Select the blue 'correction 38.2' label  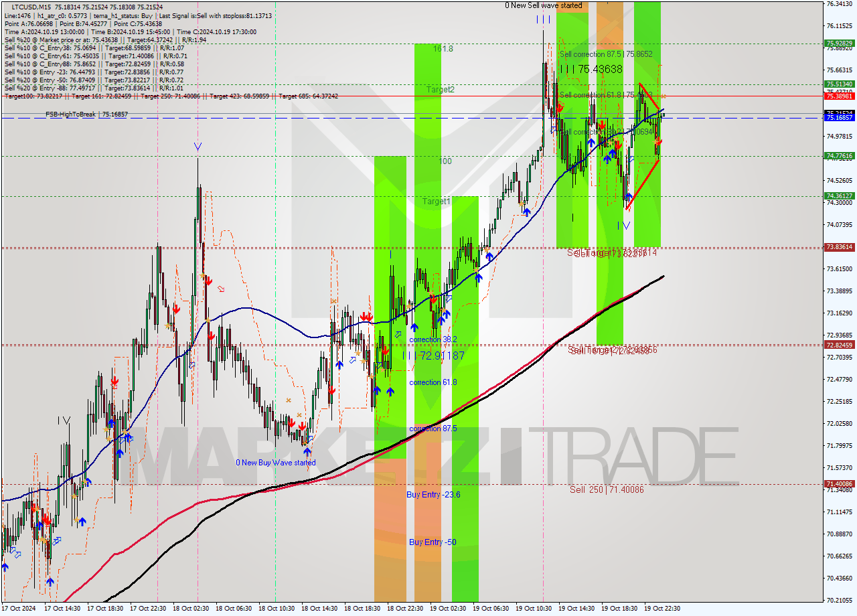coord(433,339)
